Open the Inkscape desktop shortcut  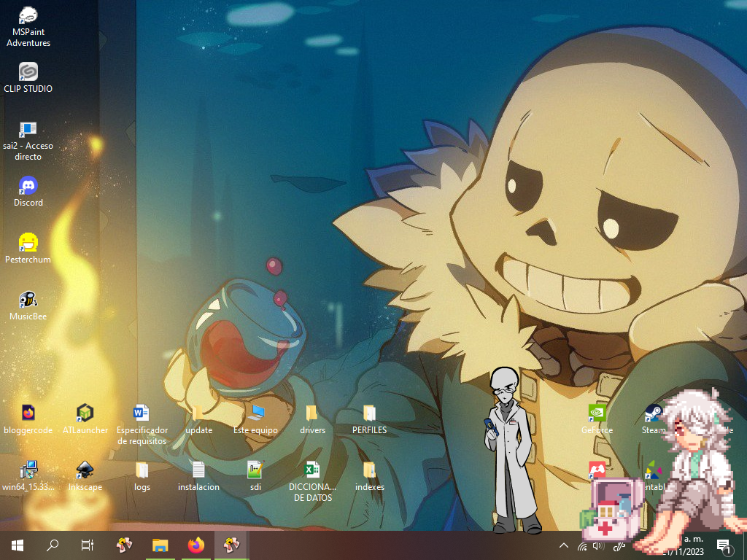85,470
